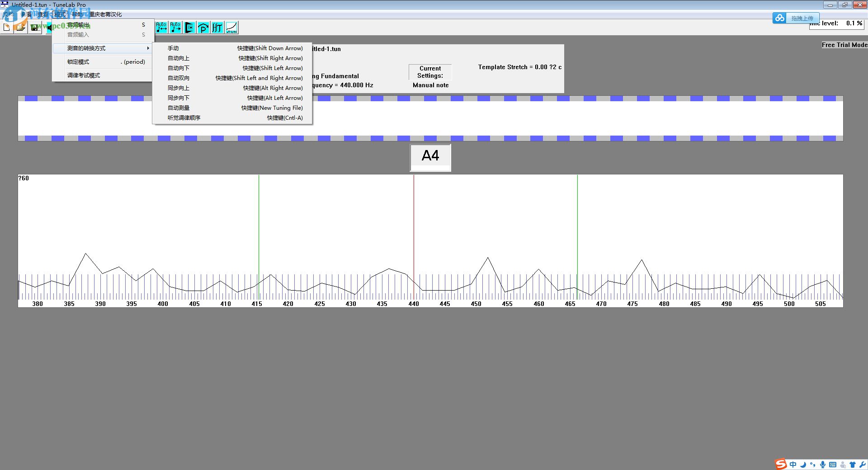Click the green marker near 465 Hz
The height and width of the screenshot is (470, 868).
point(577,237)
